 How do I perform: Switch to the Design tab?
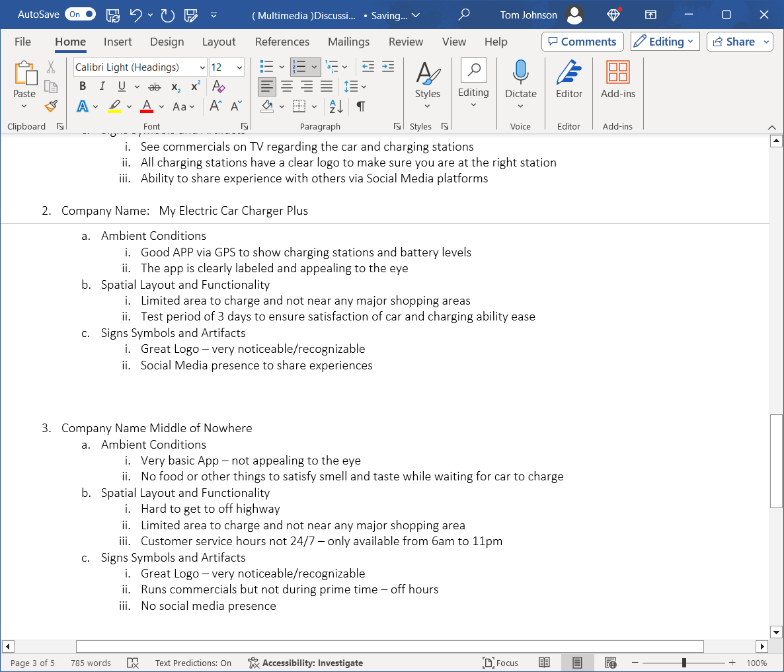coord(167,42)
